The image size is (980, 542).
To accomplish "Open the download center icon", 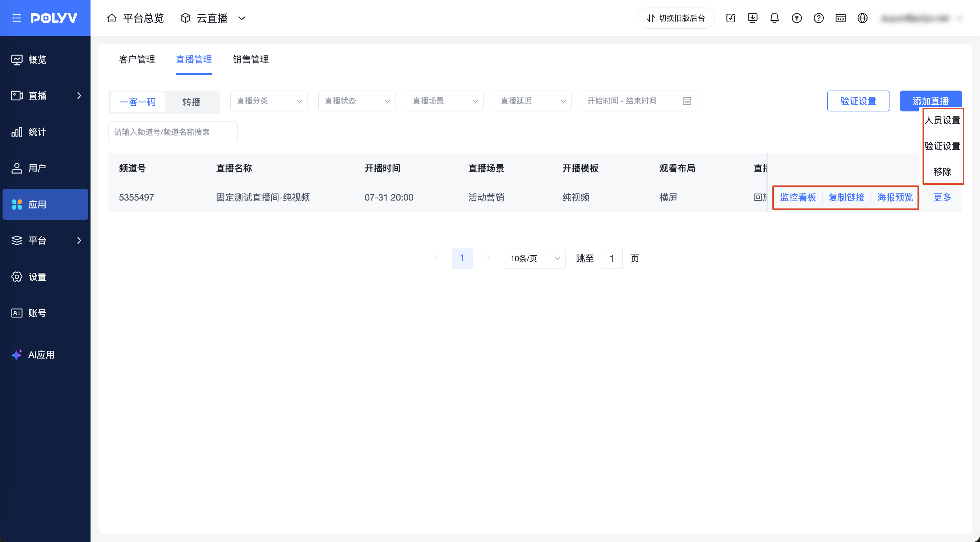I will [x=753, y=18].
